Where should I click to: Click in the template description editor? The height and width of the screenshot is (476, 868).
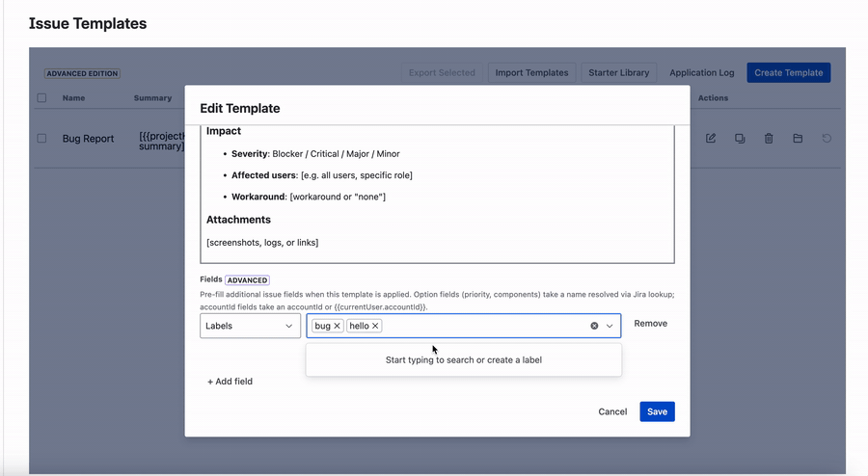pyautogui.click(x=437, y=194)
